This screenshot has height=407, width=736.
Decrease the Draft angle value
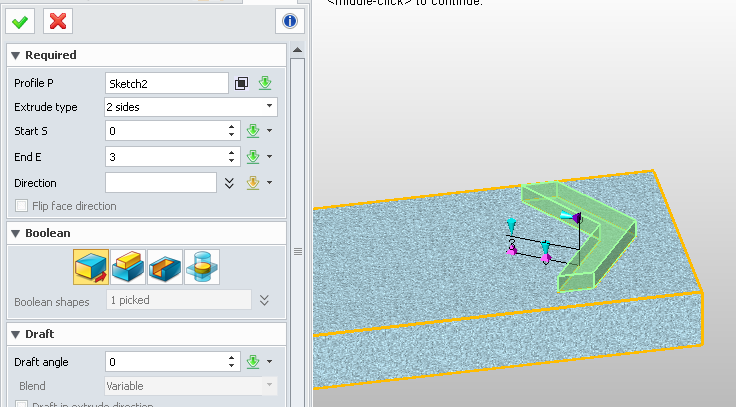pyautogui.click(x=231, y=366)
